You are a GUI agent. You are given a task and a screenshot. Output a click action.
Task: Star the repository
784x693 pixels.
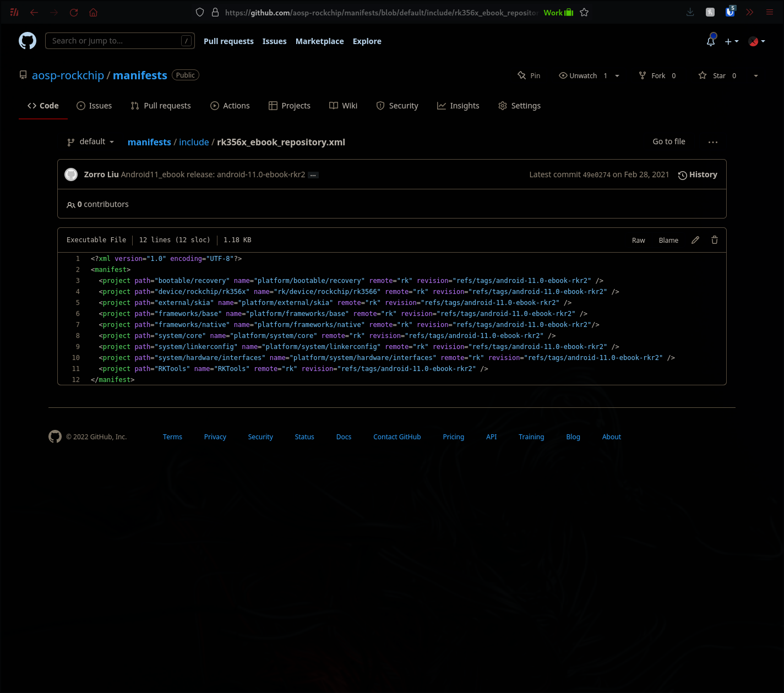[x=717, y=75]
